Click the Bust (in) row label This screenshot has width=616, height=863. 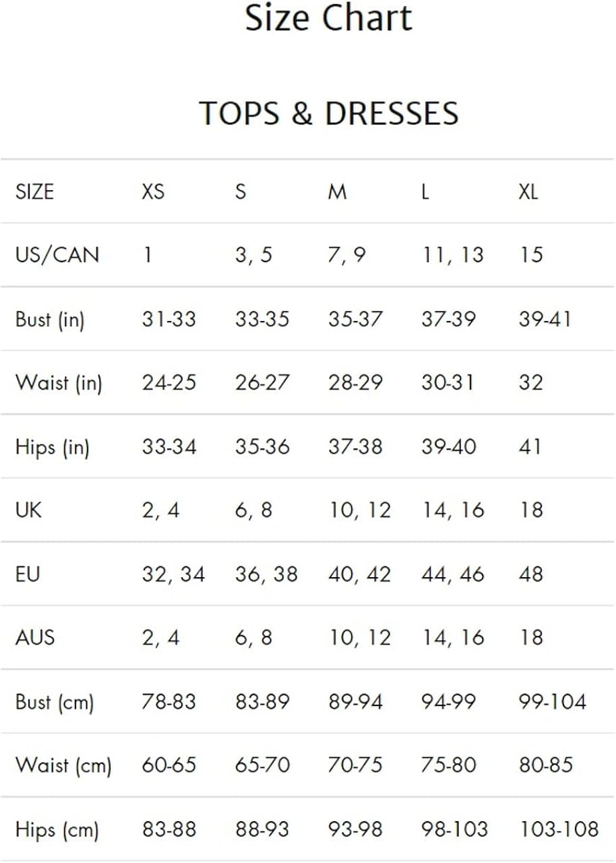(x=50, y=319)
